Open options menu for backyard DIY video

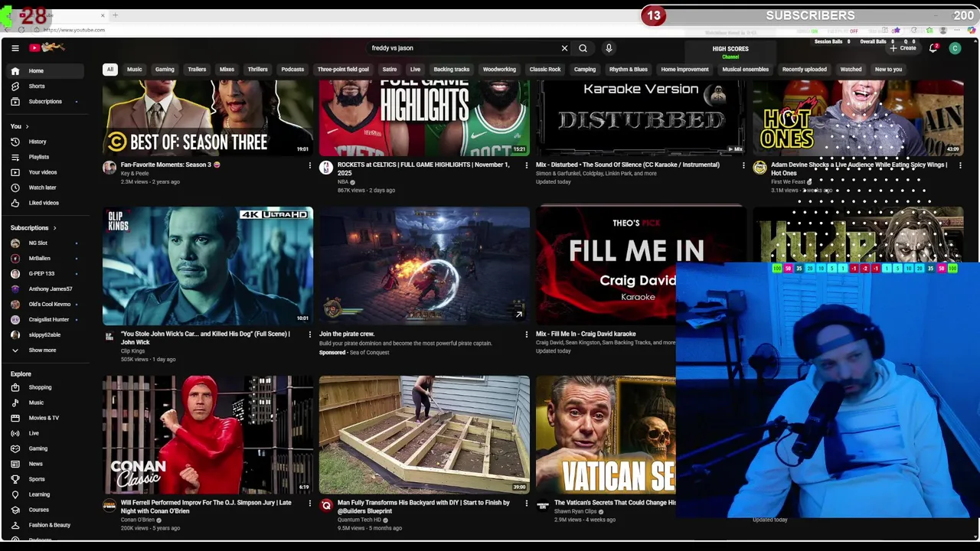tap(526, 504)
